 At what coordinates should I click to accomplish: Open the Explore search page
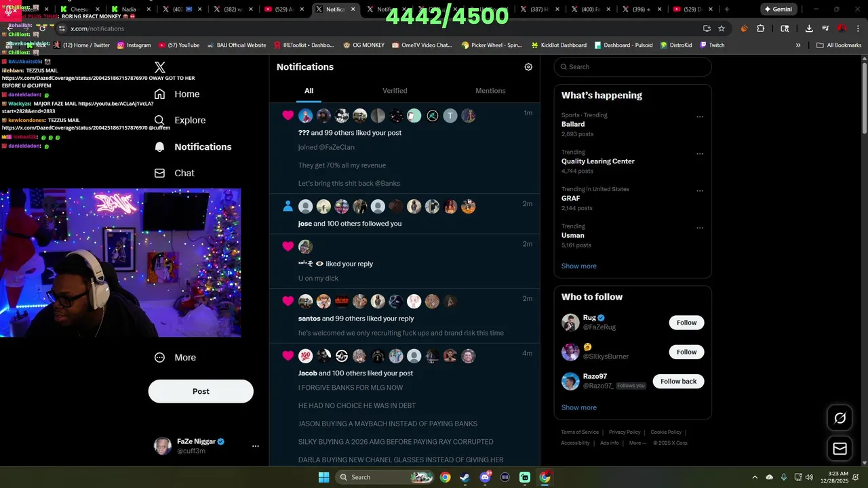(180, 120)
